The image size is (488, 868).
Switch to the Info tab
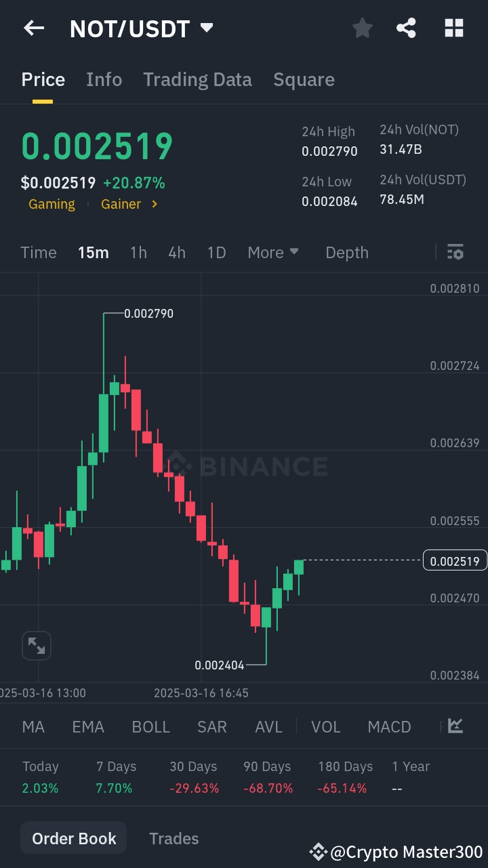pyautogui.click(x=104, y=79)
